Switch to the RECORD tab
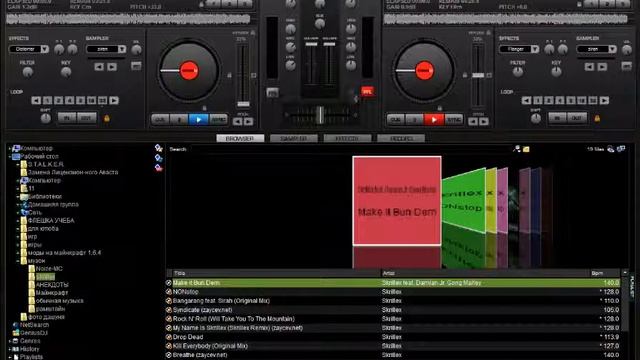 pyautogui.click(x=401, y=138)
